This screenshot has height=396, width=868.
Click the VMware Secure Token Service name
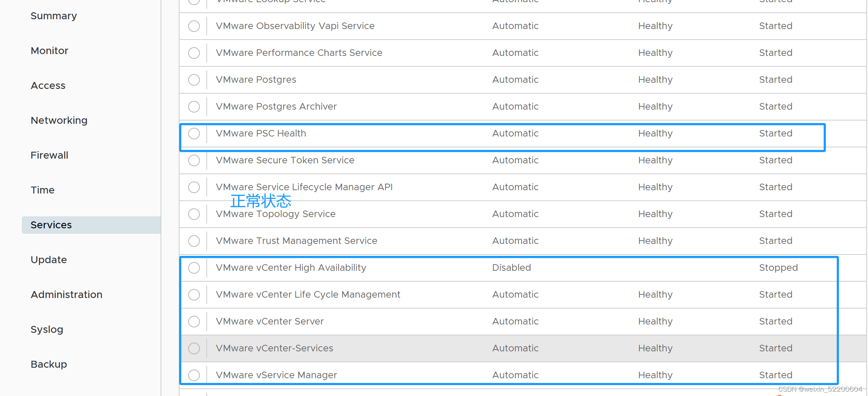(285, 160)
